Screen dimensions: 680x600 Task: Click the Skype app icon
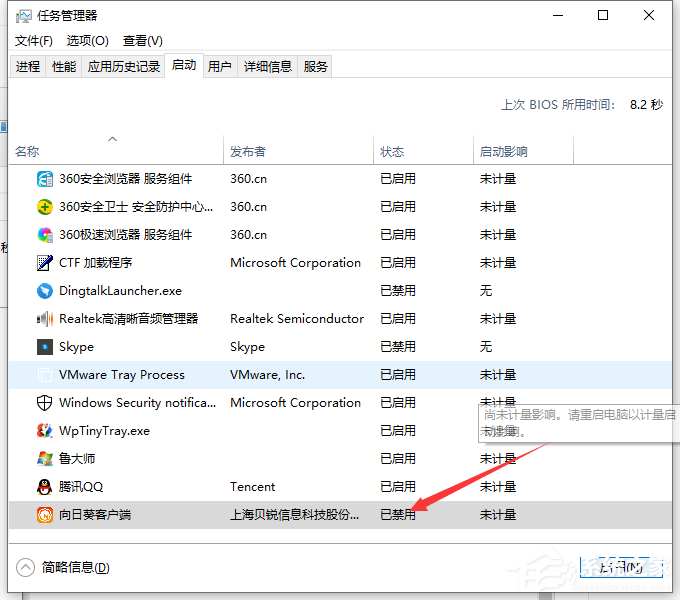click(45, 347)
